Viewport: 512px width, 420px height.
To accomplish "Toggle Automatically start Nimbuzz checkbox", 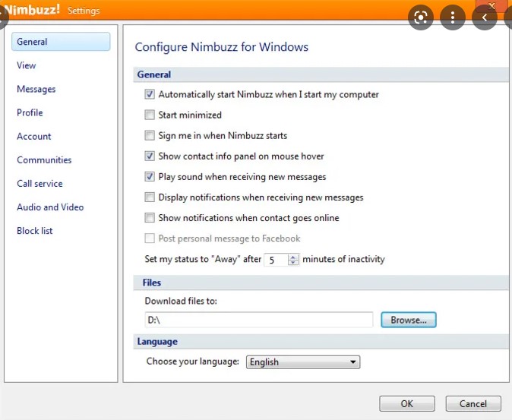I will (150, 94).
